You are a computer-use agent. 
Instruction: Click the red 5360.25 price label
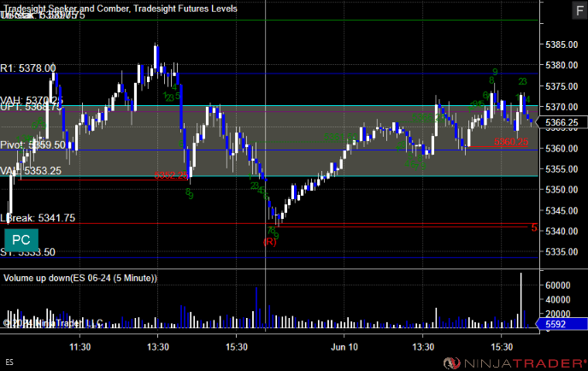point(511,142)
